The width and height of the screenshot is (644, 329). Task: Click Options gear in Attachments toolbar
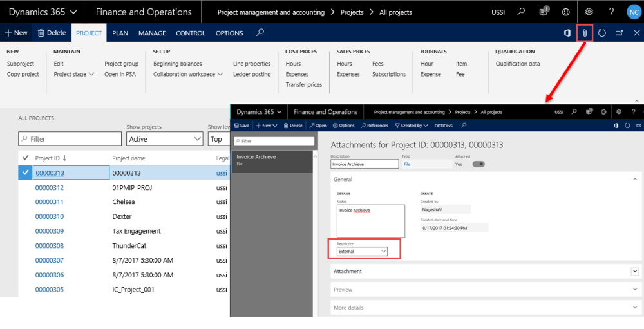click(343, 126)
